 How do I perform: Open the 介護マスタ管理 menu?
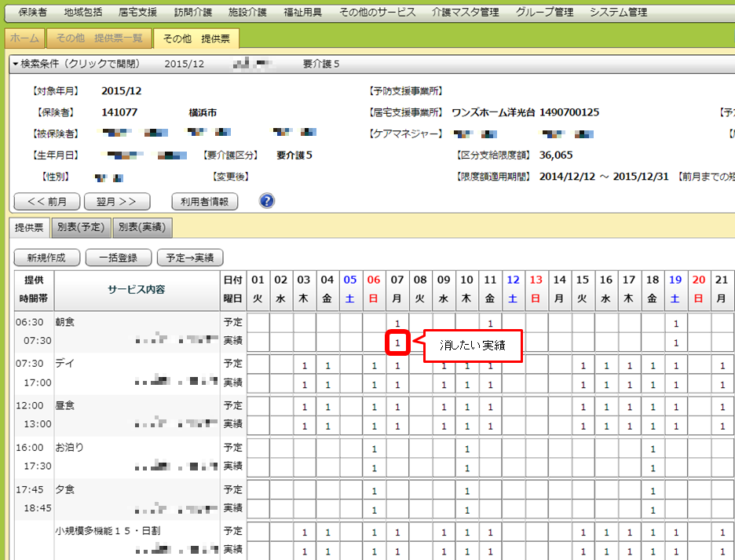pos(465,12)
